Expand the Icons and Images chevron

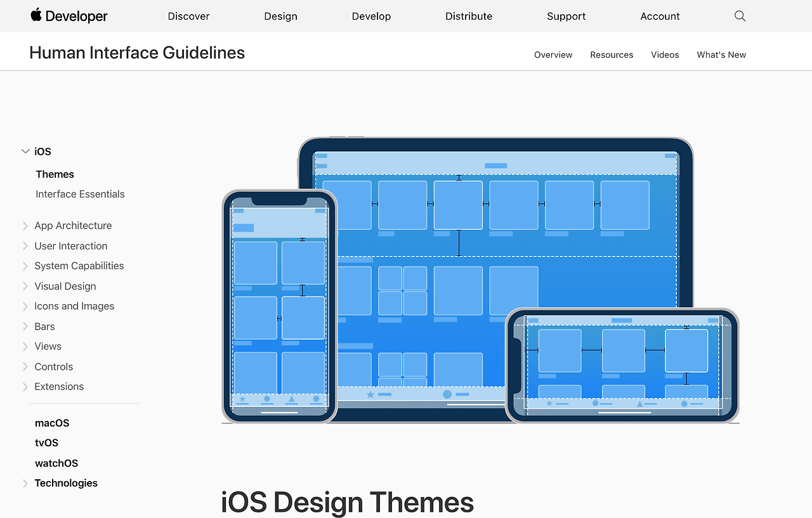point(25,306)
